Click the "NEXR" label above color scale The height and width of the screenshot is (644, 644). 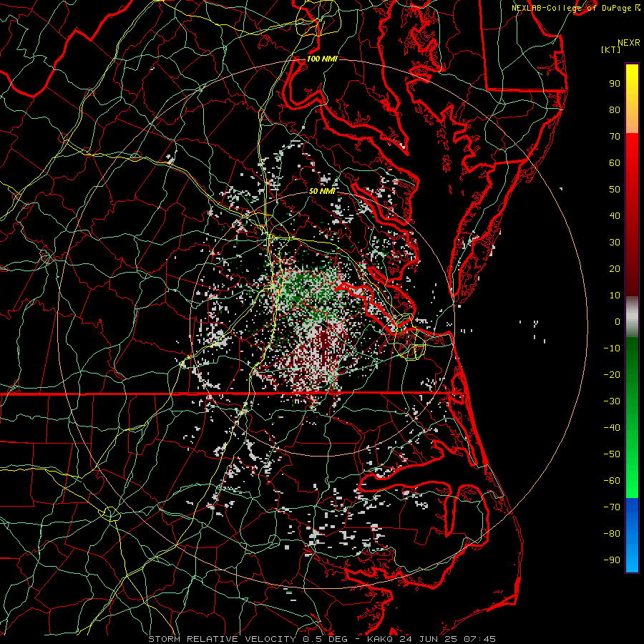[629, 43]
